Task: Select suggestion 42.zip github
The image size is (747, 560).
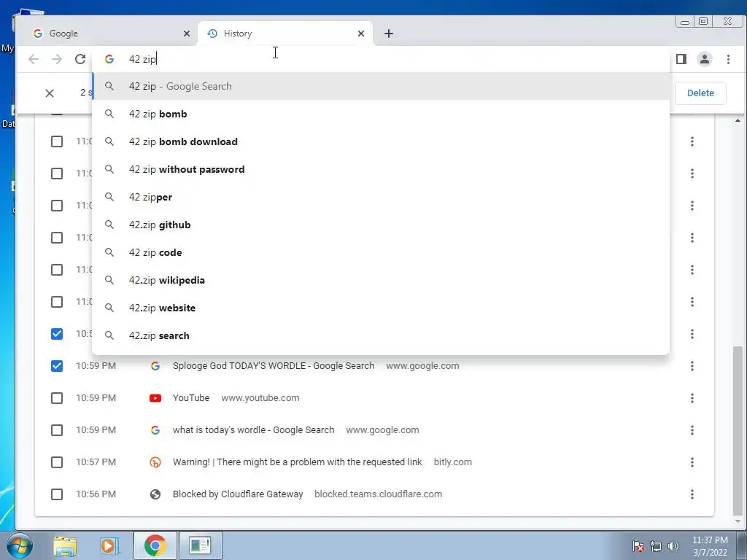Action: coord(381,225)
